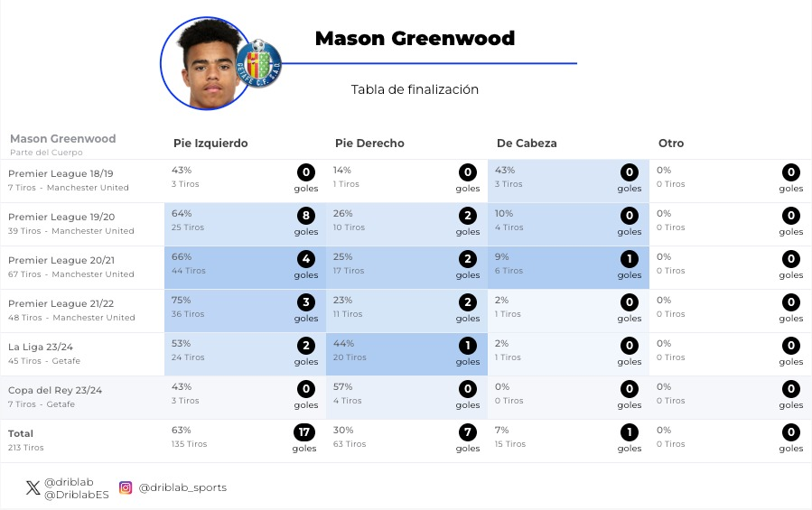Click Mason Greenwood's player photo
This screenshot has width=812, height=510.
click(206, 63)
